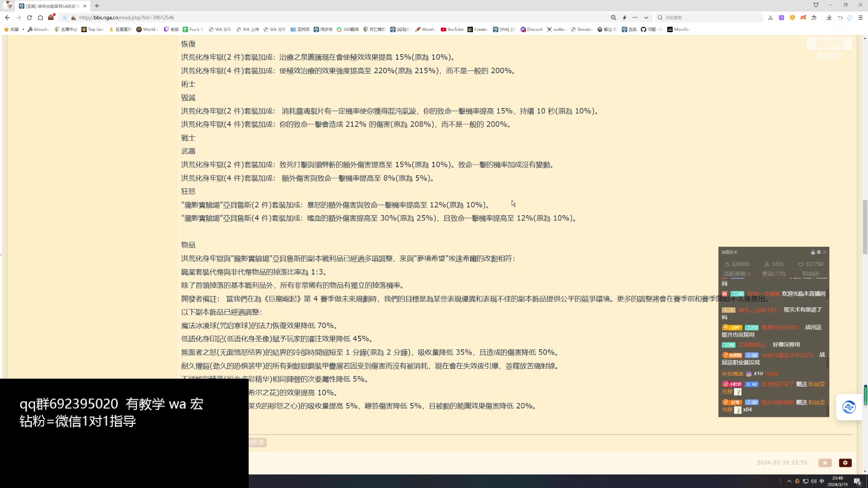Open the YouTube bookmark

[452, 29]
